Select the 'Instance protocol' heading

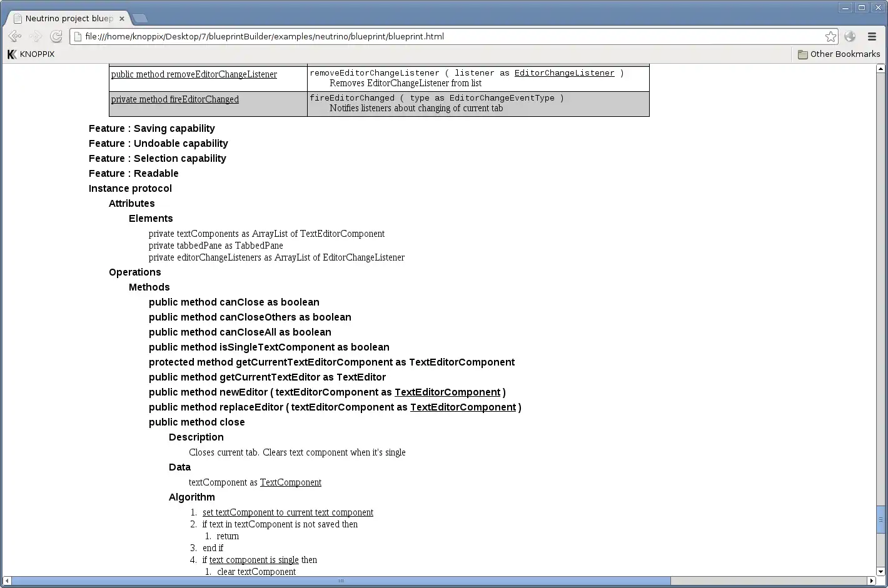130,189
